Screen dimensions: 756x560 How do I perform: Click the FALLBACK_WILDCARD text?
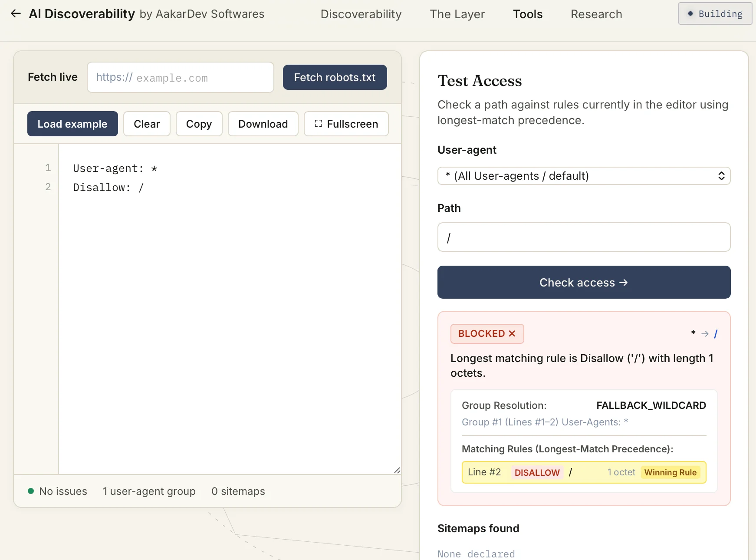coord(651,405)
